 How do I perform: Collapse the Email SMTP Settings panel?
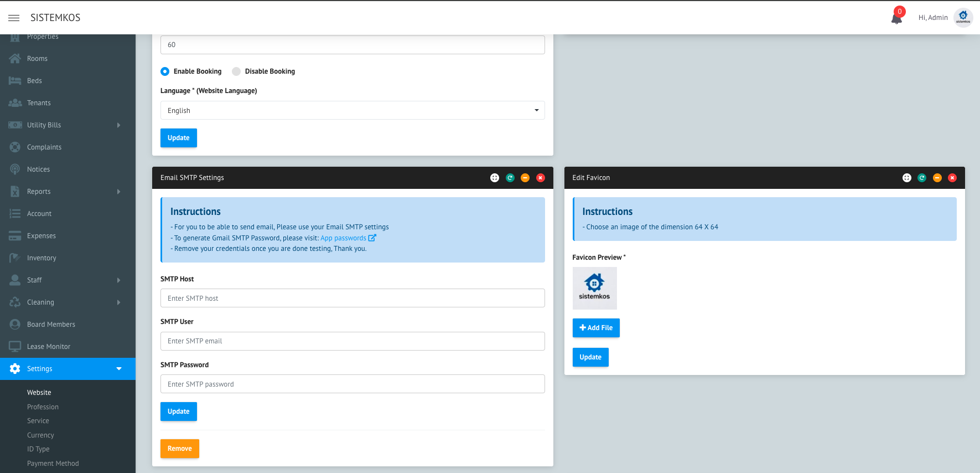click(x=525, y=178)
